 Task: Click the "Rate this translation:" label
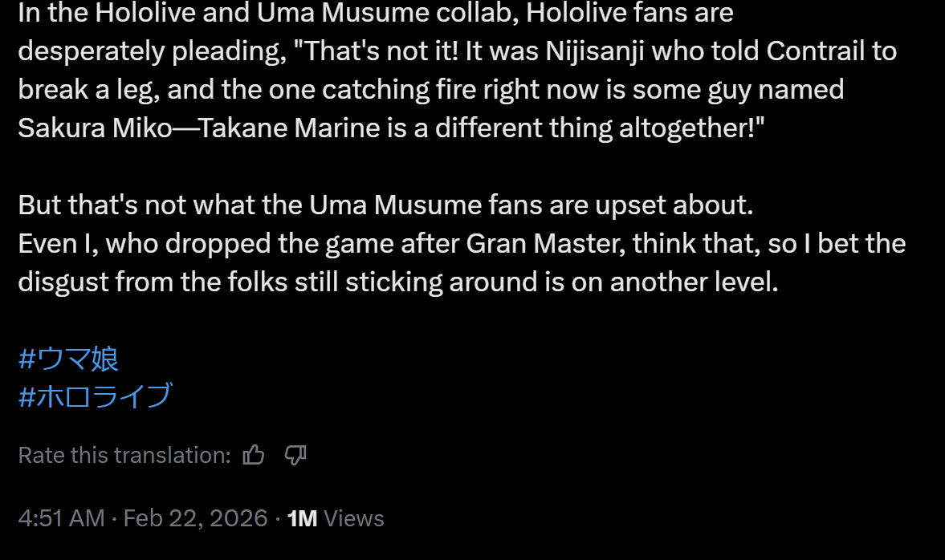pos(124,456)
